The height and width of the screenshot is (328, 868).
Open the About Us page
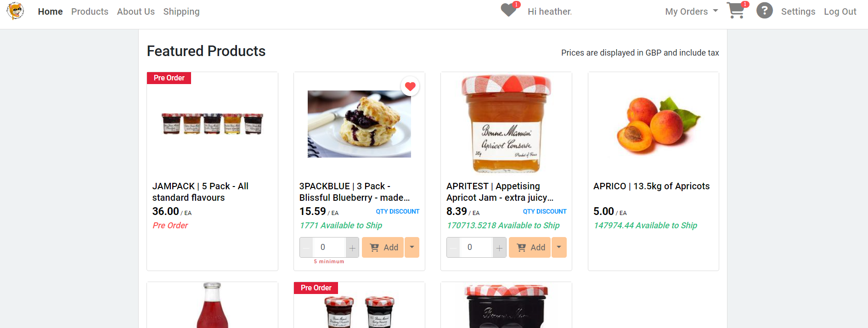click(135, 11)
